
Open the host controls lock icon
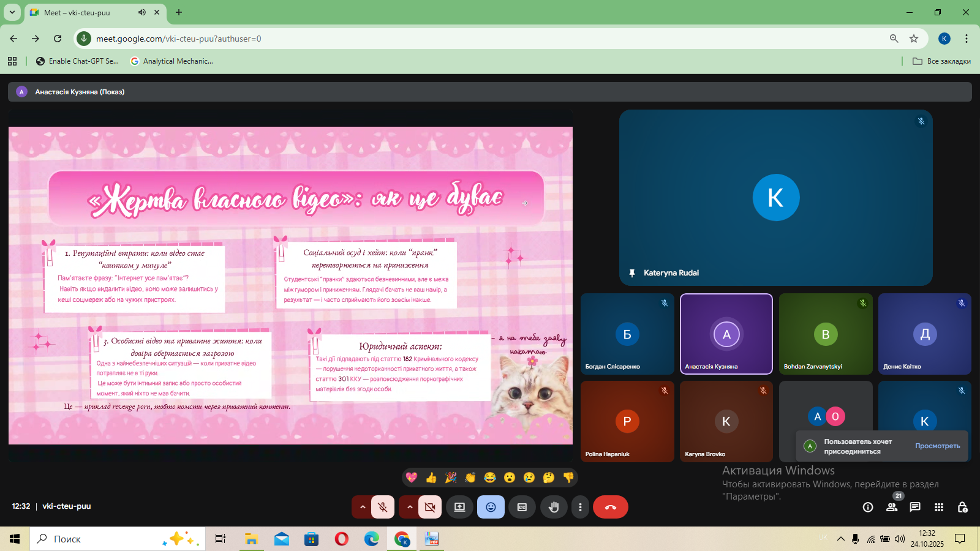[962, 507]
